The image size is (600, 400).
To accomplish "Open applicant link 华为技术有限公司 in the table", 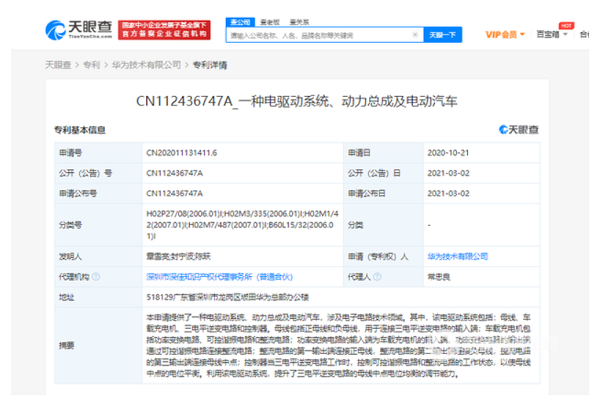I will pos(458,256).
